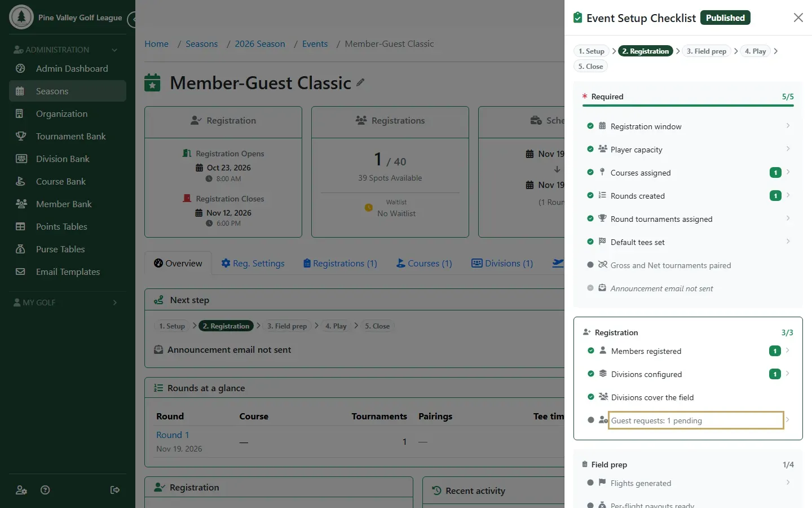812x508 pixels.
Task: Open the Round 1 link in rounds table
Action: point(173,435)
